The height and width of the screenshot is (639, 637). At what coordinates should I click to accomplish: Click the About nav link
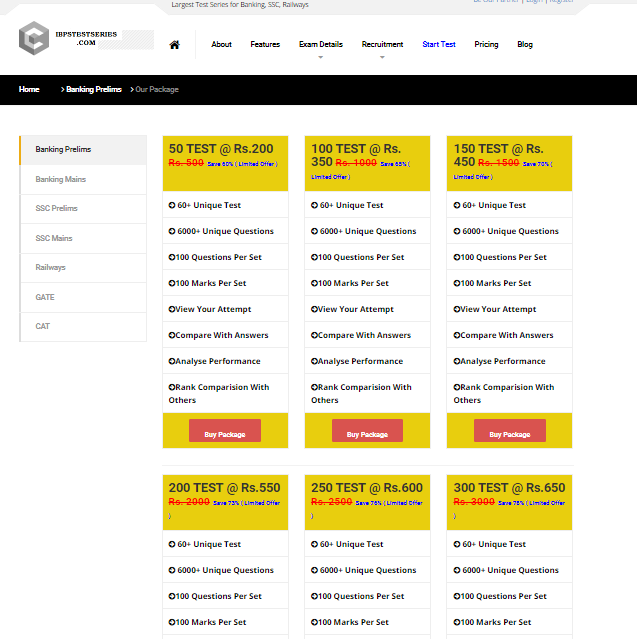coord(221,45)
